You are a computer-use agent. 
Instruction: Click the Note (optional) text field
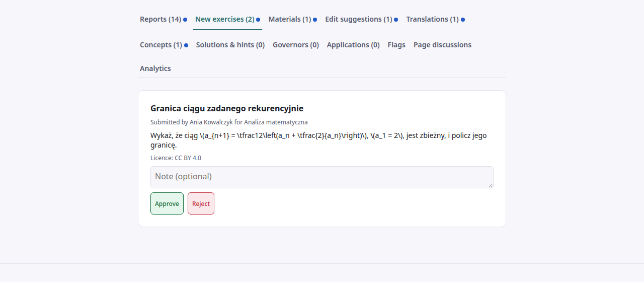[x=322, y=177]
